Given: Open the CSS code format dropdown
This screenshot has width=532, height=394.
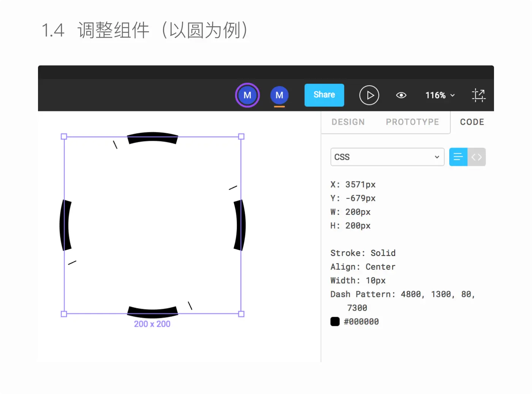Looking at the screenshot, I should pos(387,157).
